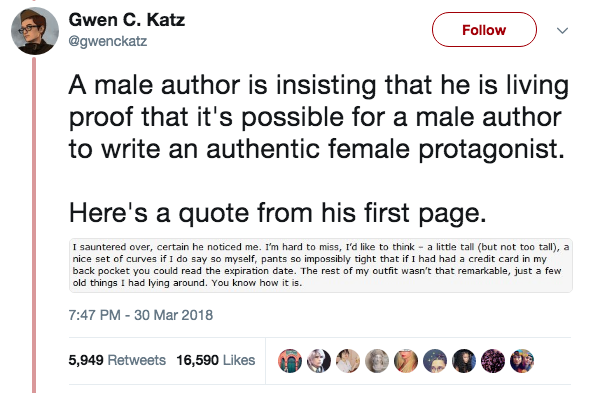Select the avatar of the marble statue bust
This screenshot has width=593, height=393.
(x=377, y=360)
